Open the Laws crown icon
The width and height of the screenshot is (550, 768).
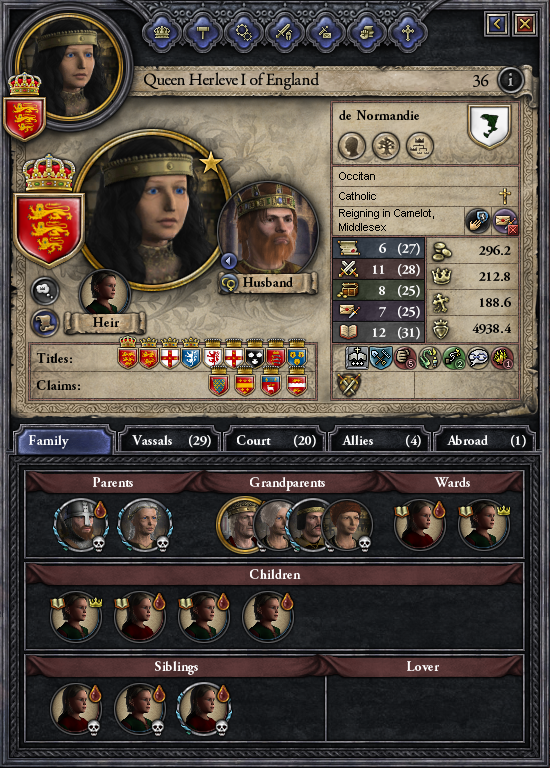(162, 33)
